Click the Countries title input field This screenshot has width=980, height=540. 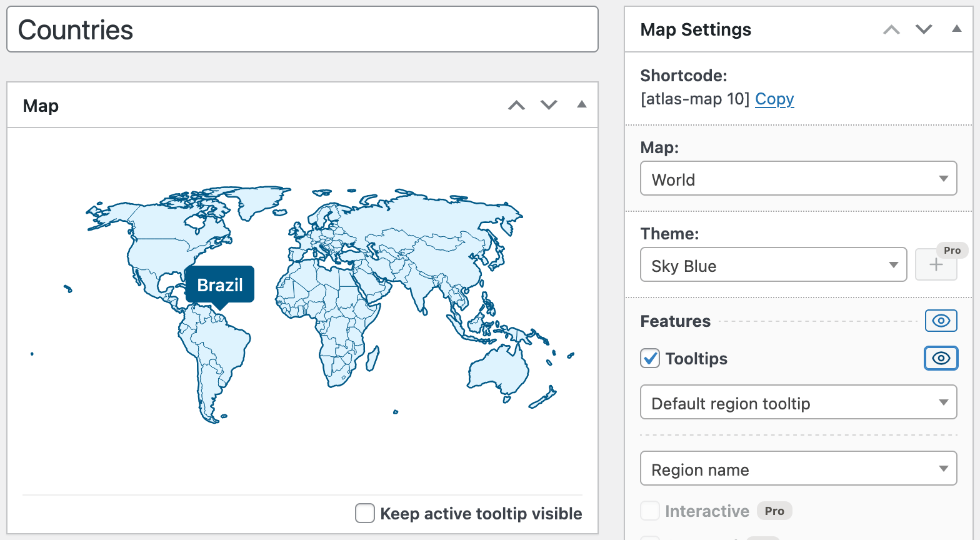pyautogui.click(x=302, y=30)
